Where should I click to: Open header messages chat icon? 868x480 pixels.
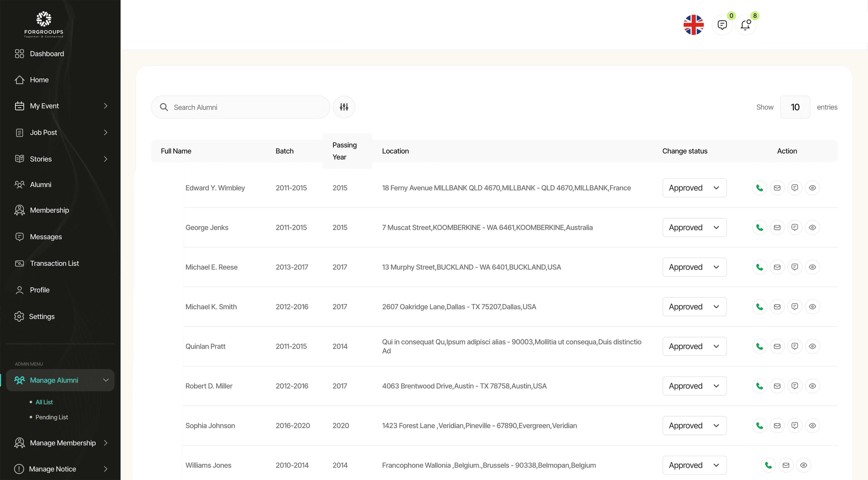tap(722, 25)
